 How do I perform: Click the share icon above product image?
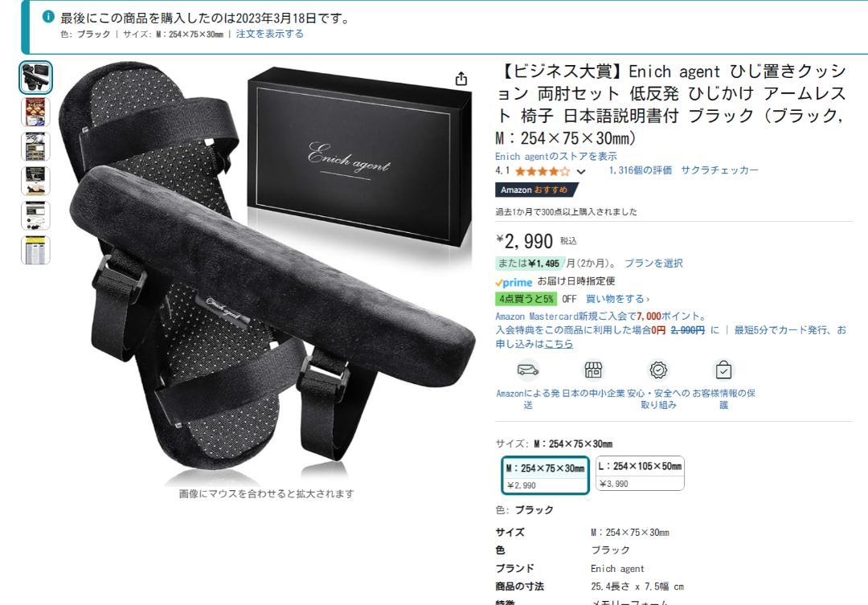click(461, 80)
